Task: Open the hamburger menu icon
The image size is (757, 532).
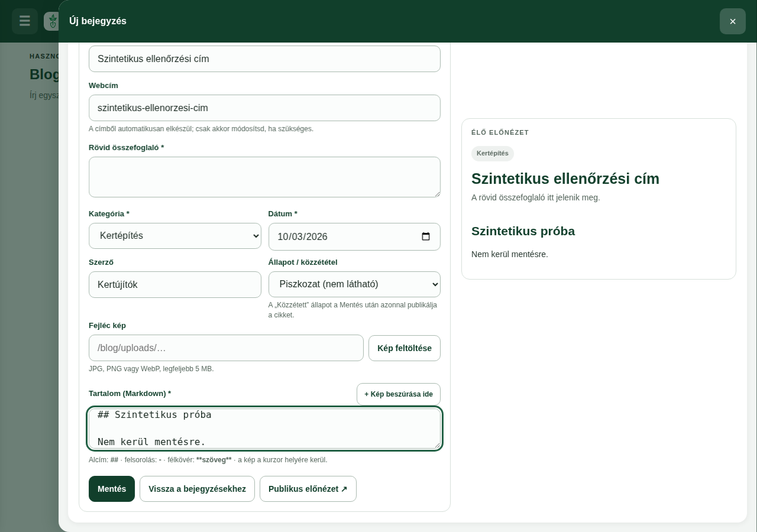Action: (x=25, y=21)
